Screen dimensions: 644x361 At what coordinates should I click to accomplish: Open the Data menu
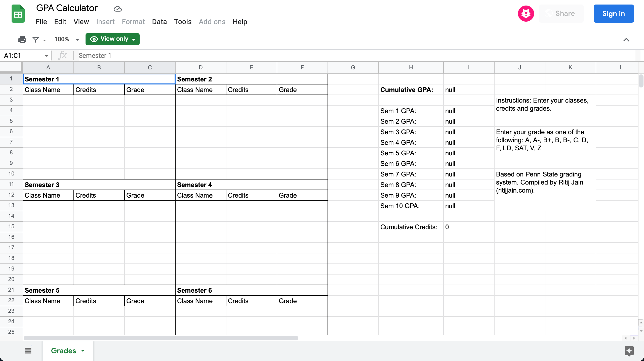pos(159,22)
